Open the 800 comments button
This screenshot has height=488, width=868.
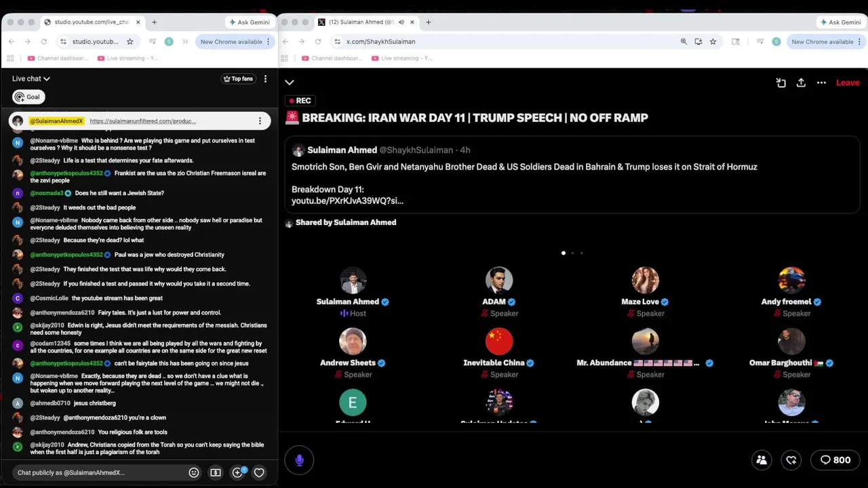(835, 460)
